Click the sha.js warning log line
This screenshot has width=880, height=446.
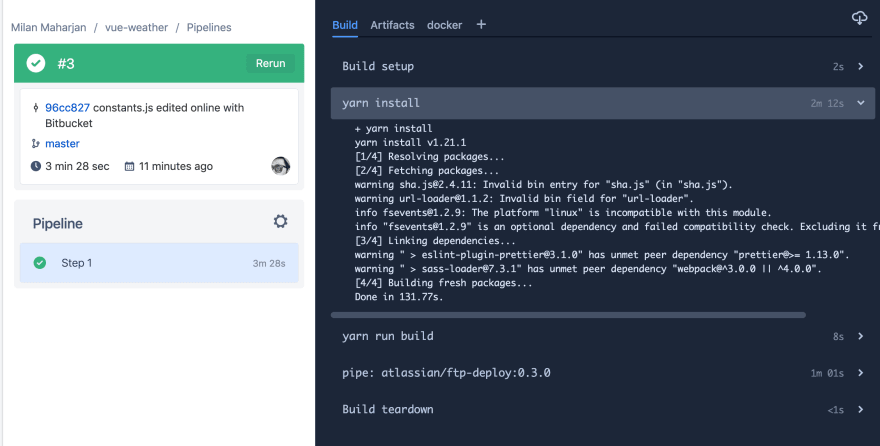pyautogui.click(x=543, y=185)
